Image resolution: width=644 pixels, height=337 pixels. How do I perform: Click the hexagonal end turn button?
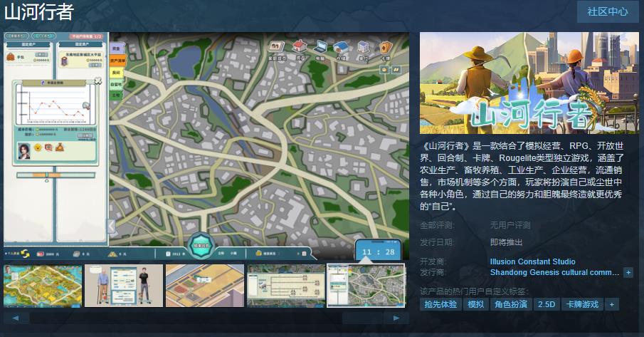tap(201, 246)
